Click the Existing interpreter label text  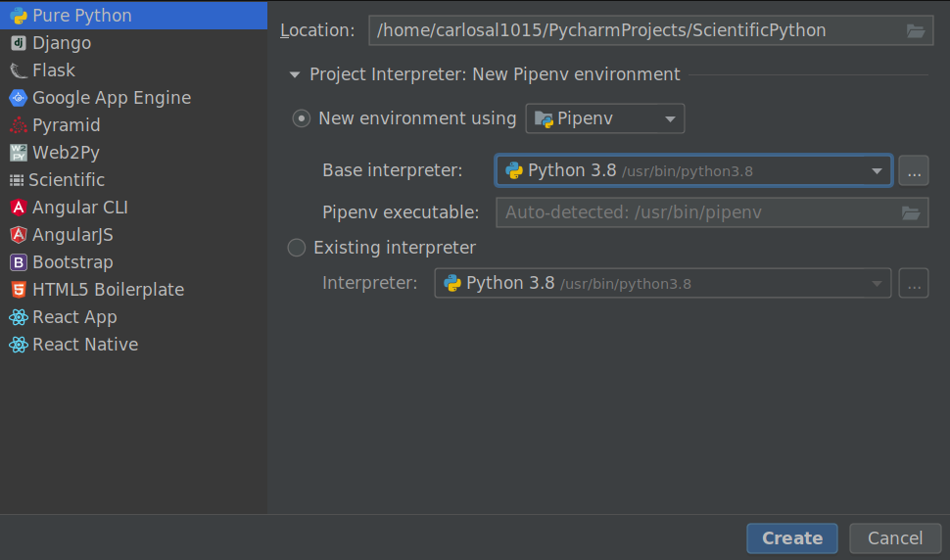tap(395, 248)
